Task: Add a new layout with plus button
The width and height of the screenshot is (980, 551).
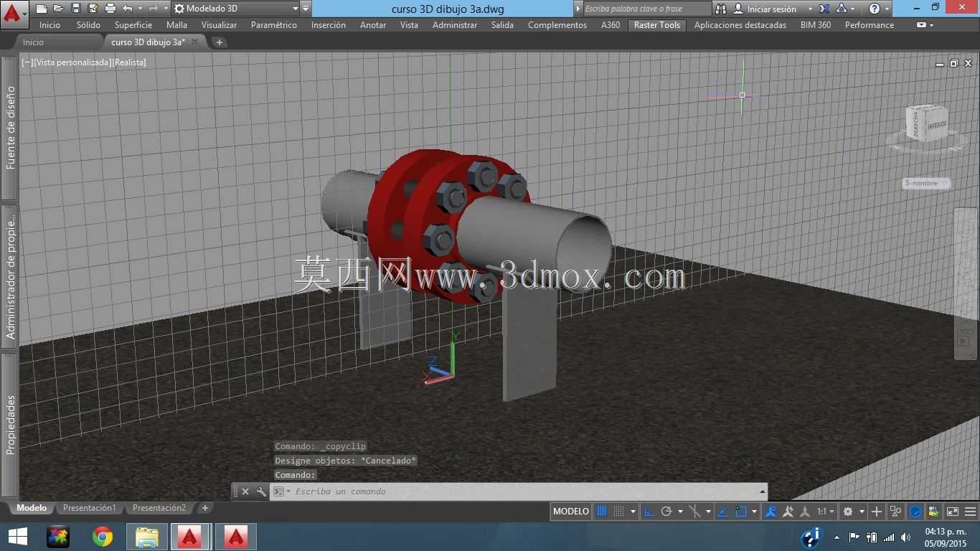Action: (x=204, y=508)
